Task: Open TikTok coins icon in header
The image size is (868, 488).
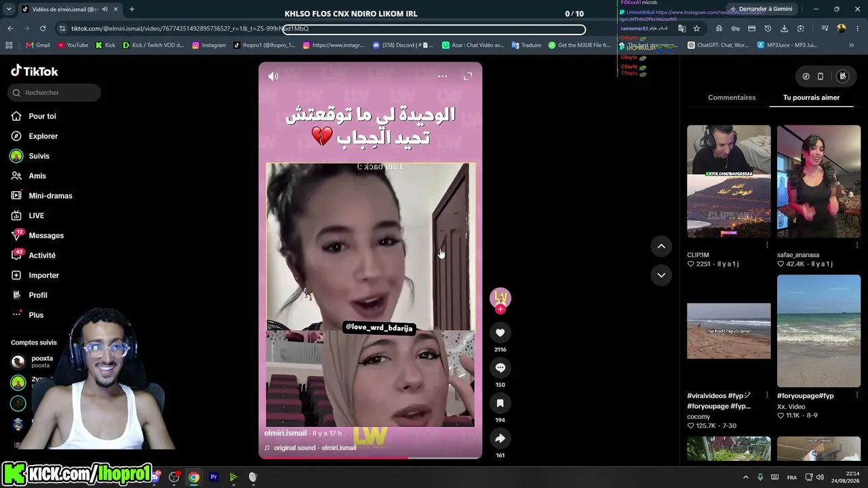Action: (x=806, y=77)
